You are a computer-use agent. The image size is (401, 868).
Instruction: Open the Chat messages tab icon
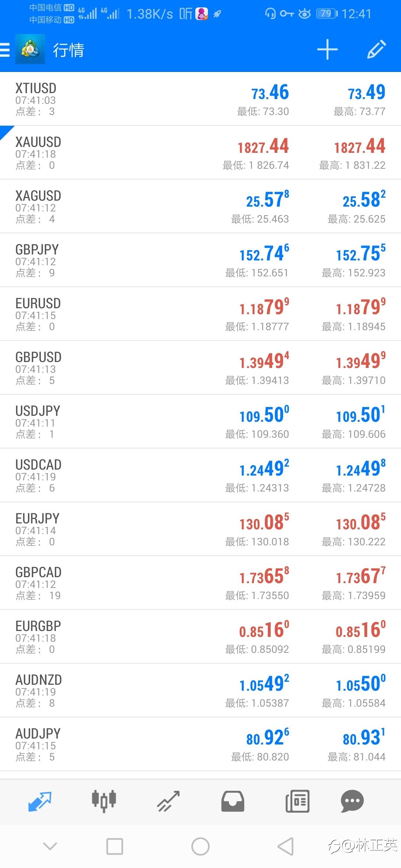[352, 801]
